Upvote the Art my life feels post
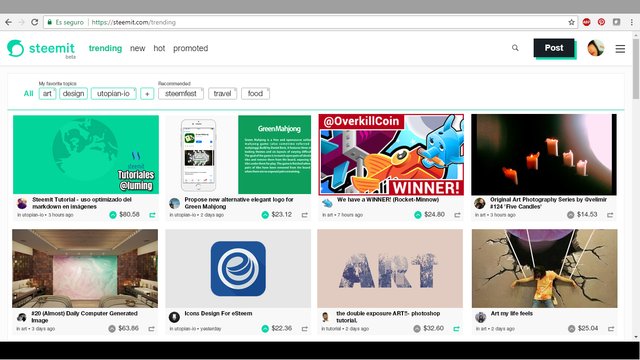The width and height of the screenshot is (640, 360). (571, 329)
